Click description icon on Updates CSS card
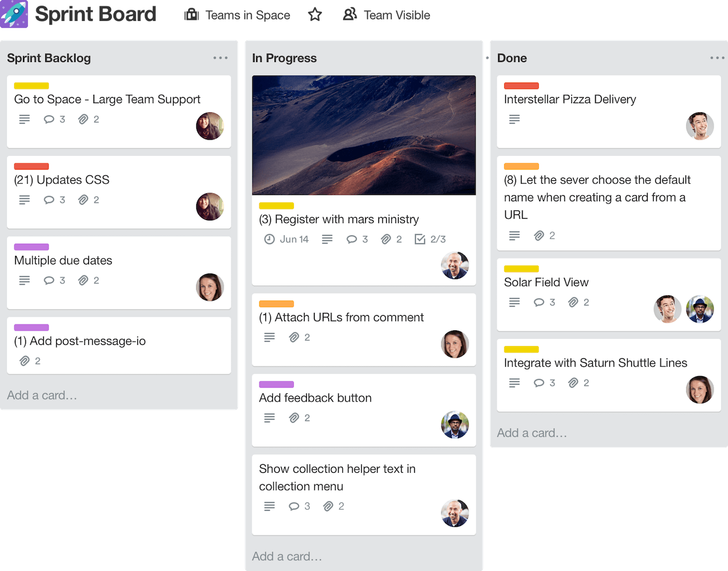Screen dimensions: 728x571 coord(24,200)
